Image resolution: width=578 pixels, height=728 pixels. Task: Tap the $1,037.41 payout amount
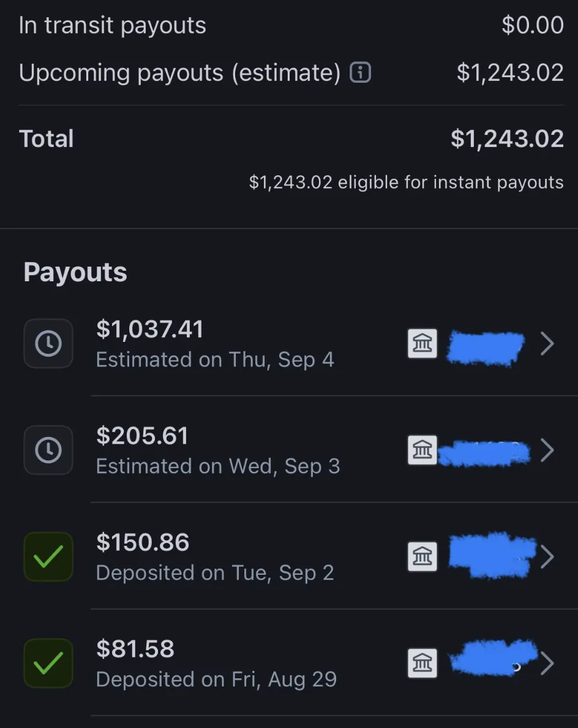(149, 330)
